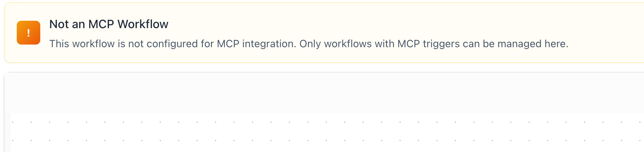The image size is (644, 152).
Task: Click the dotted workflow canvas area
Action: click(x=327, y=132)
